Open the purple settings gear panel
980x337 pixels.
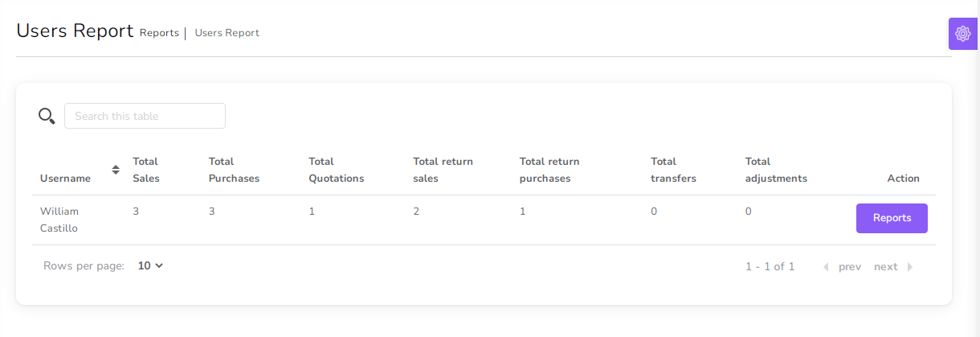tap(963, 34)
